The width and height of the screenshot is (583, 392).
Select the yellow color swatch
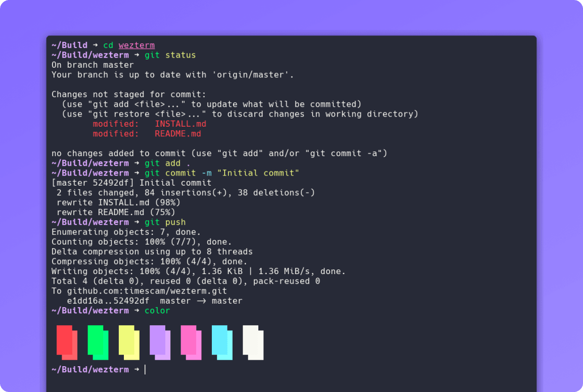point(128,342)
